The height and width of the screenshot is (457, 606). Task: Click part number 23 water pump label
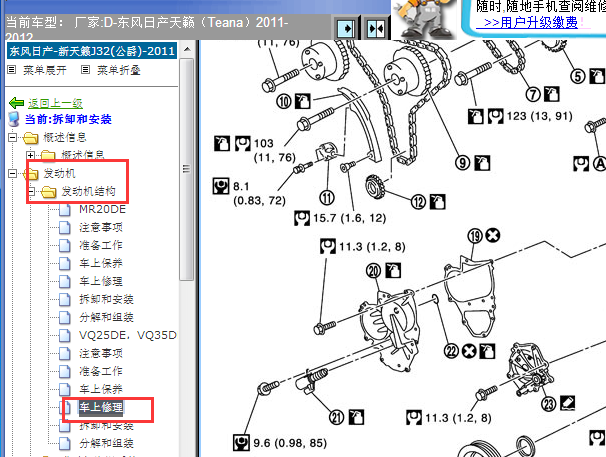549,404
